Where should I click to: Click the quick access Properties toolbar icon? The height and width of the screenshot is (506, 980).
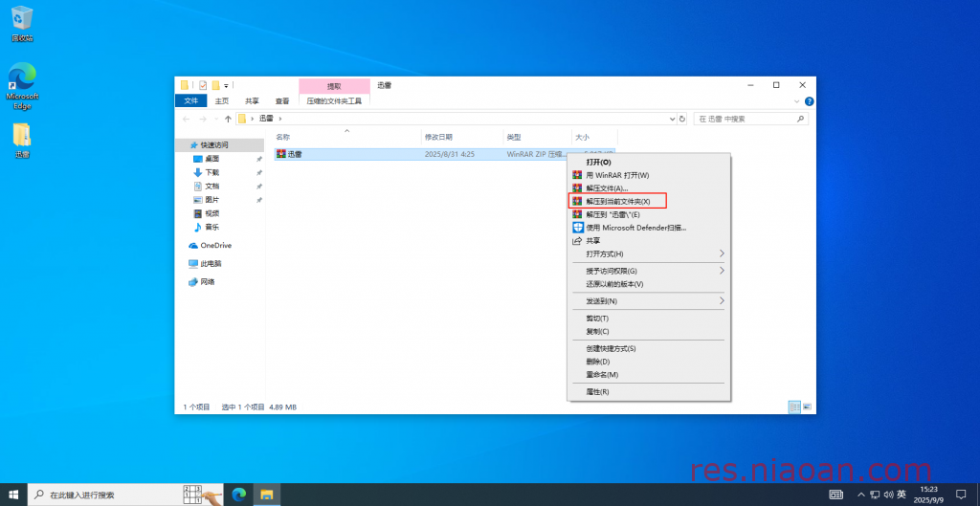(x=203, y=85)
